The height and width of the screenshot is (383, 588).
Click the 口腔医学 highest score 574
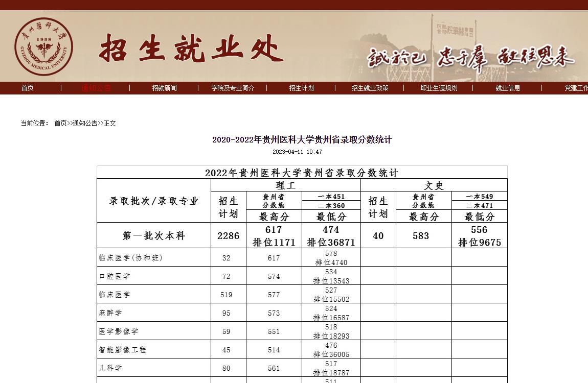[274, 276]
